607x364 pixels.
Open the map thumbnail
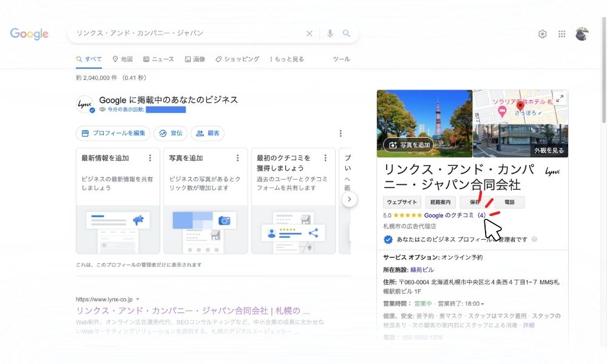click(x=521, y=107)
